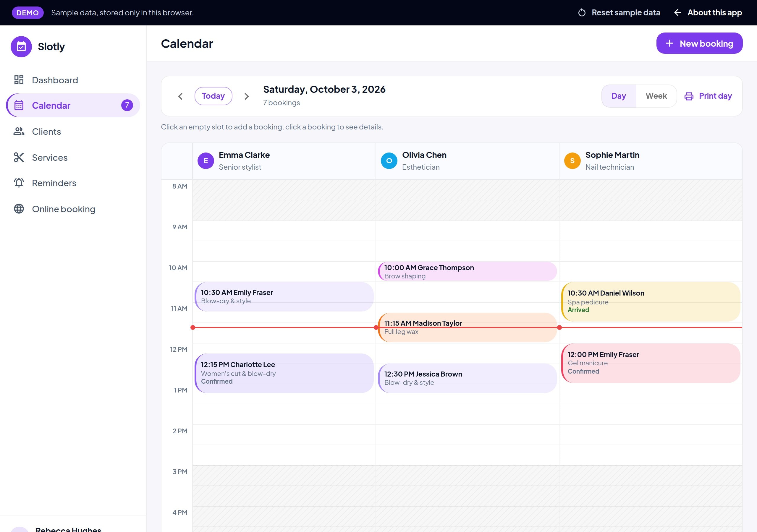Click the Slotly calendar logo icon
Image resolution: width=757 pixels, height=532 pixels.
21,46
